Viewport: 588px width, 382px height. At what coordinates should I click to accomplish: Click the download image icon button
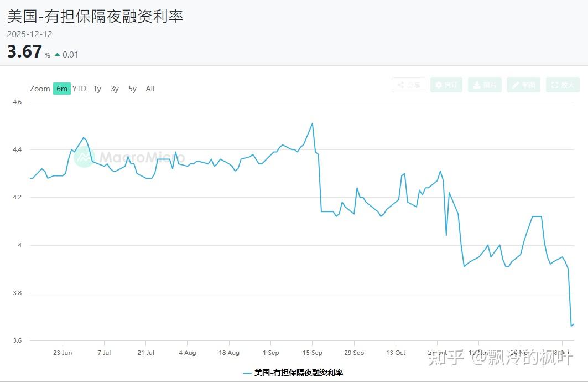coord(485,85)
